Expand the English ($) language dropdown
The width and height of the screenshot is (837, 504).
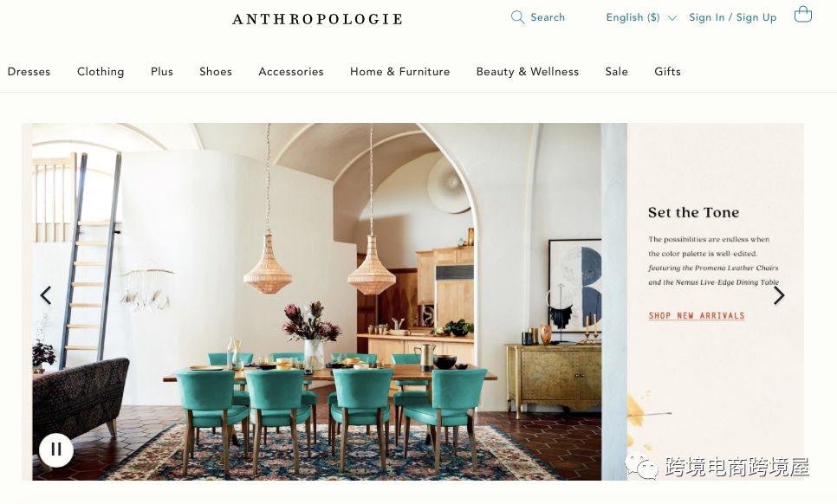(640, 17)
